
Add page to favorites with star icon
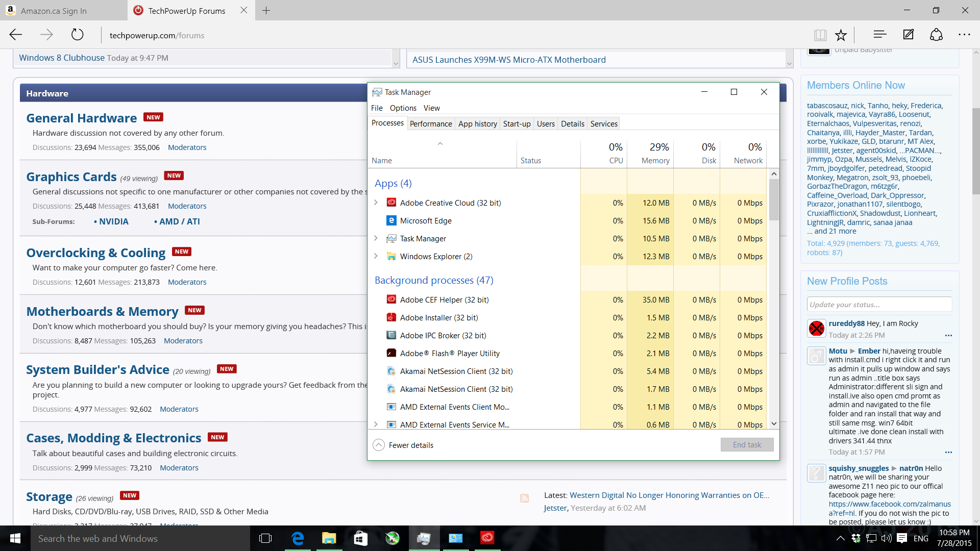tap(841, 35)
